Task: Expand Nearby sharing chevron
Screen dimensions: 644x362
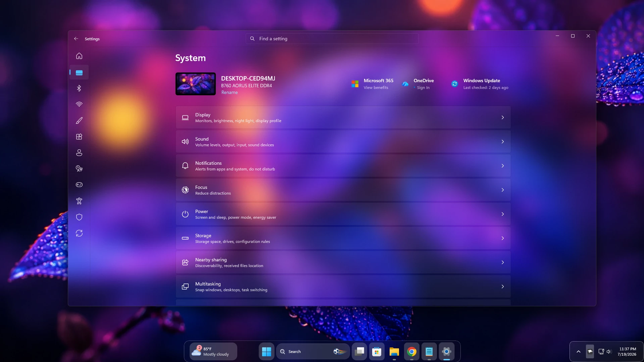Action: coord(503,262)
